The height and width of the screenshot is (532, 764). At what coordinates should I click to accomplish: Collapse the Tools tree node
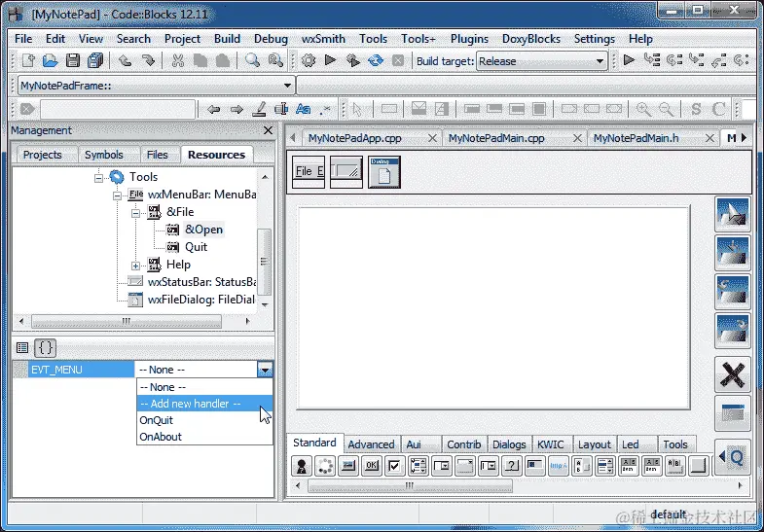98,178
